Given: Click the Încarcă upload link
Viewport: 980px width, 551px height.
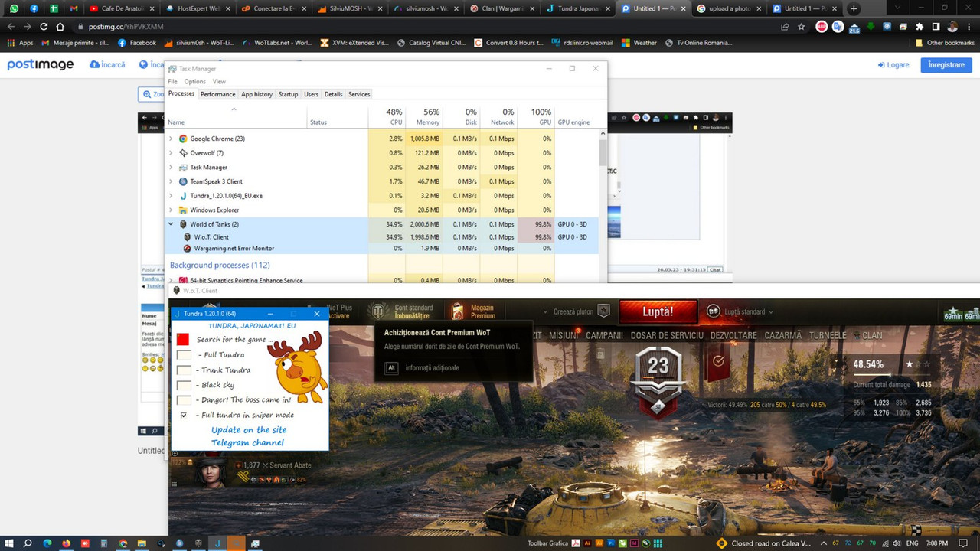Looking at the screenshot, I should [x=107, y=64].
